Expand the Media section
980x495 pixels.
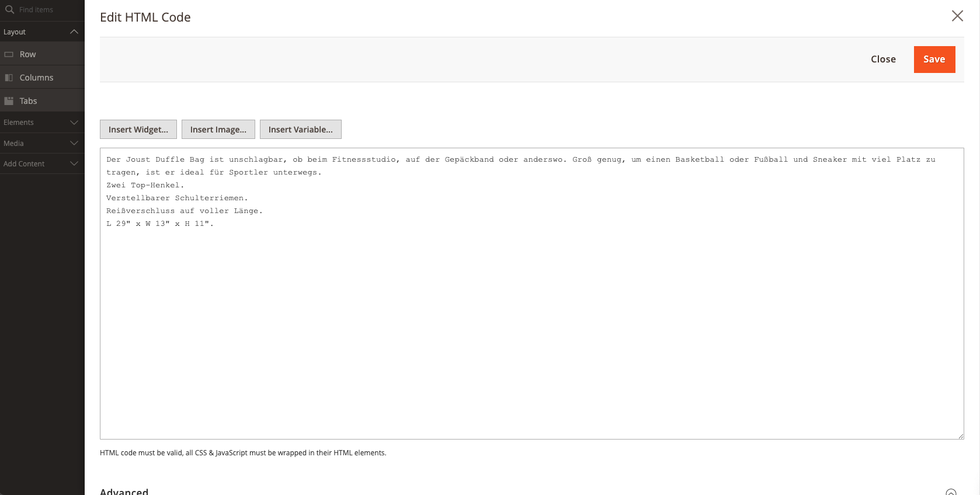click(x=74, y=144)
